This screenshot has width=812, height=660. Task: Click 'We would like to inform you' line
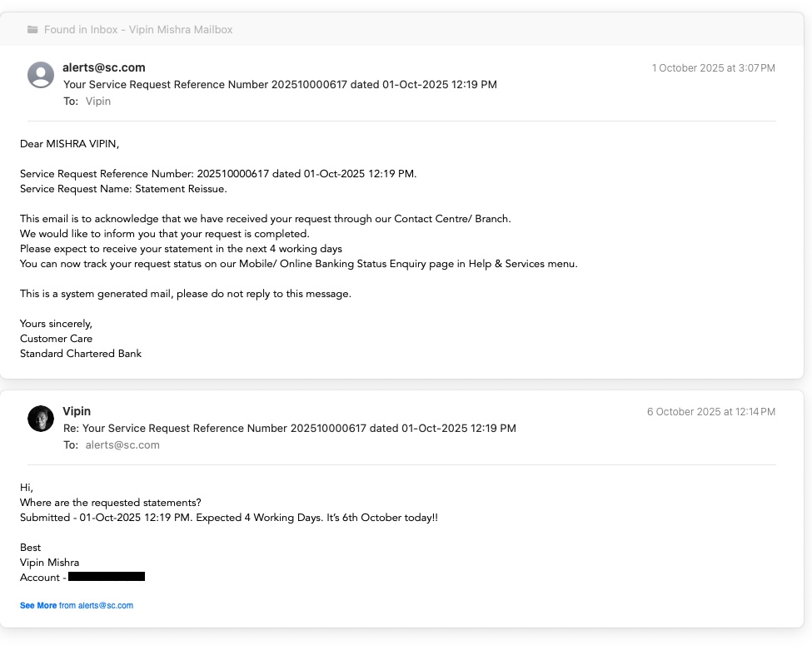click(x=165, y=234)
